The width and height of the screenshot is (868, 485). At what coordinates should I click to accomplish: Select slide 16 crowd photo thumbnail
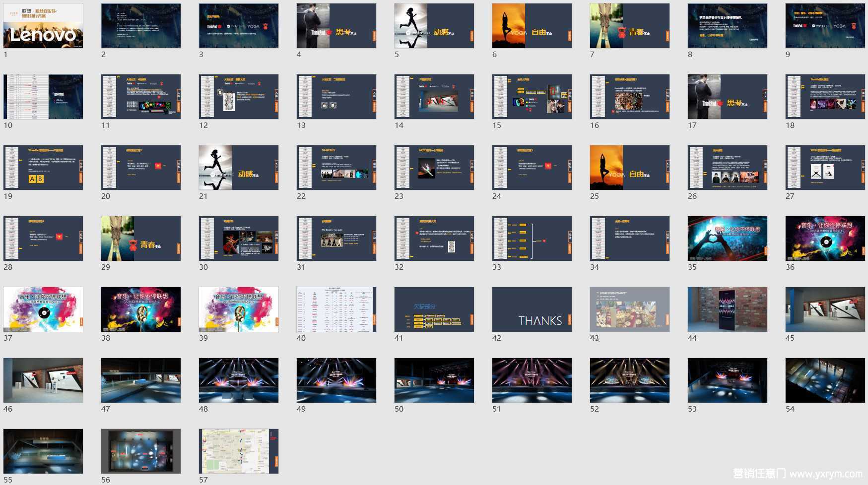[x=630, y=97]
